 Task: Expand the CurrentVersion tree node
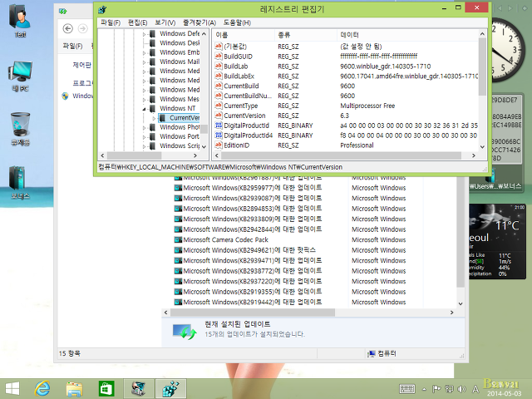[154, 118]
